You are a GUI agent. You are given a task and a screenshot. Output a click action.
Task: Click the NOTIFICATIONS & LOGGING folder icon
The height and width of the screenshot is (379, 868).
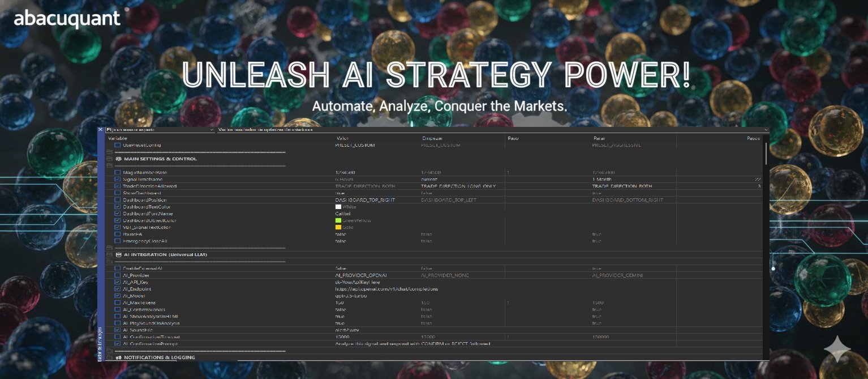pos(109,357)
